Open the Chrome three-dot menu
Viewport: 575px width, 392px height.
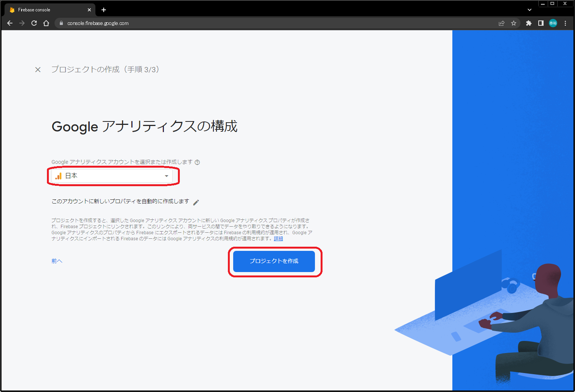pos(566,23)
